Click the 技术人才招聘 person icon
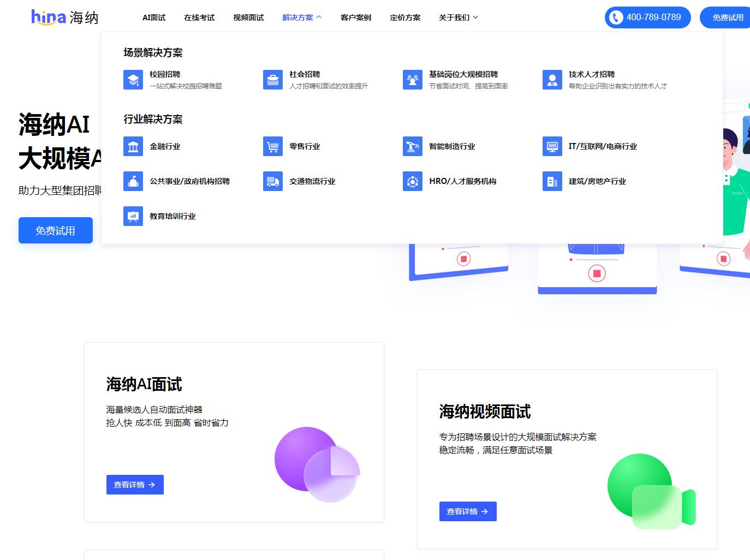This screenshot has width=750, height=560. tap(552, 80)
